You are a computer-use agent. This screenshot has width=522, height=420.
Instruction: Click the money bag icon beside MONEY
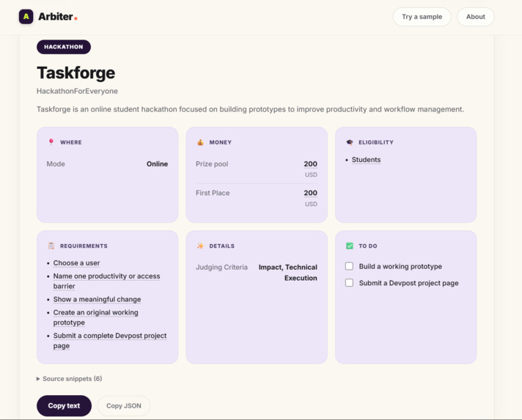(200, 142)
